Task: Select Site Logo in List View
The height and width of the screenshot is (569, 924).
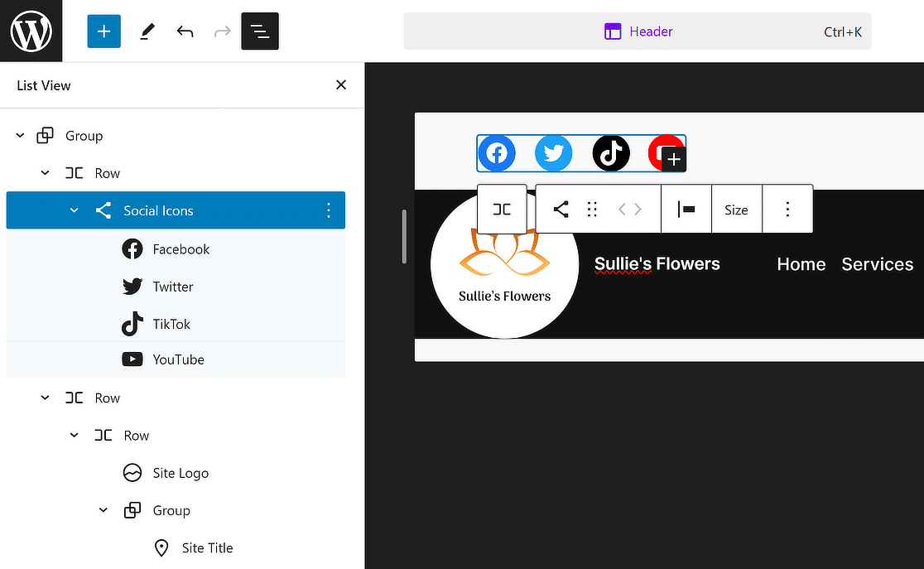Action: tap(180, 473)
